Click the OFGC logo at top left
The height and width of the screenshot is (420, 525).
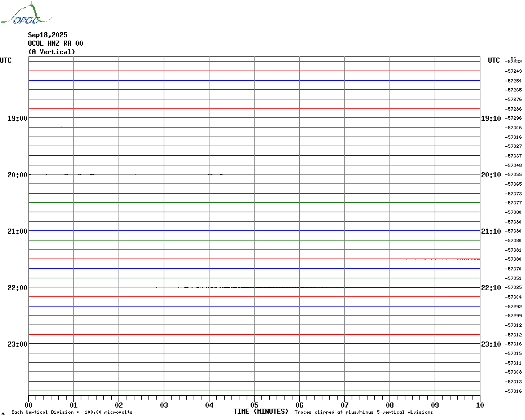pyautogui.click(x=26, y=14)
